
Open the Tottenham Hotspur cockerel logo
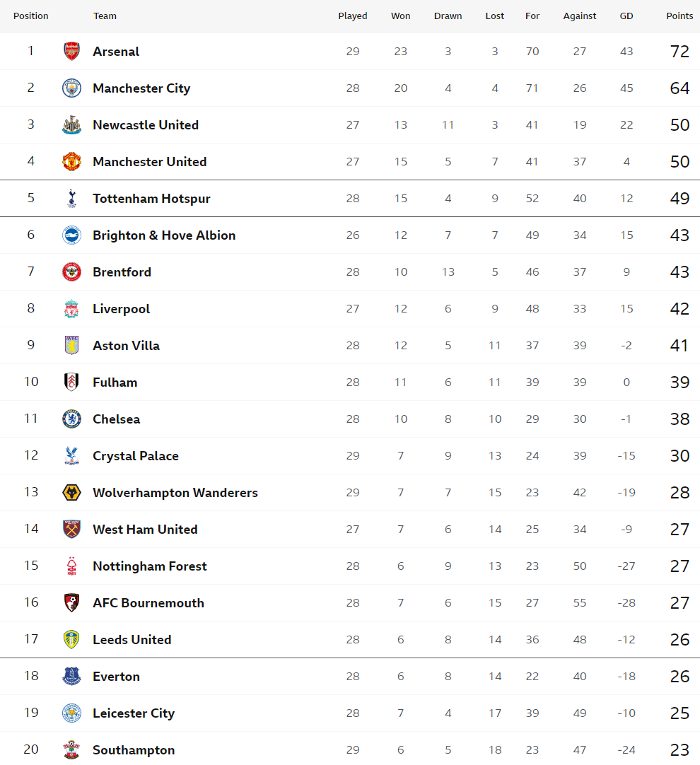point(71,198)
